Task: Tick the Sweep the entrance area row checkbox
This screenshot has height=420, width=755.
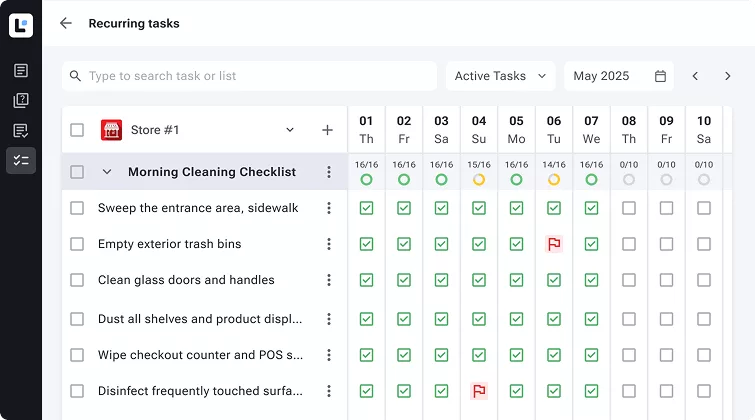Action: point(77,208)
